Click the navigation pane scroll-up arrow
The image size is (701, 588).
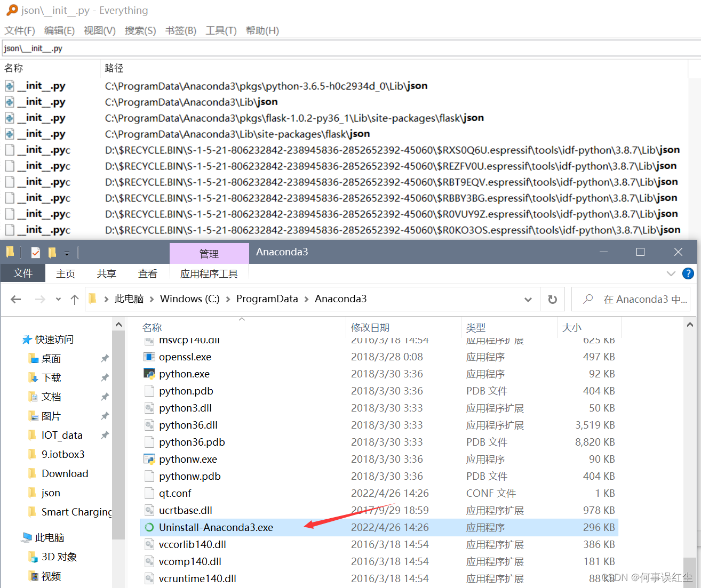[118, 325]
